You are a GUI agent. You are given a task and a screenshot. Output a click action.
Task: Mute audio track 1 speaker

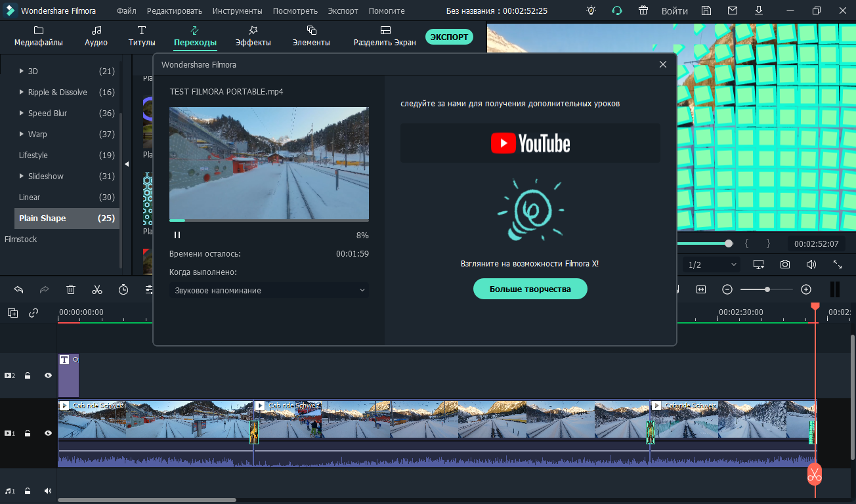click(x=48, y=491)
